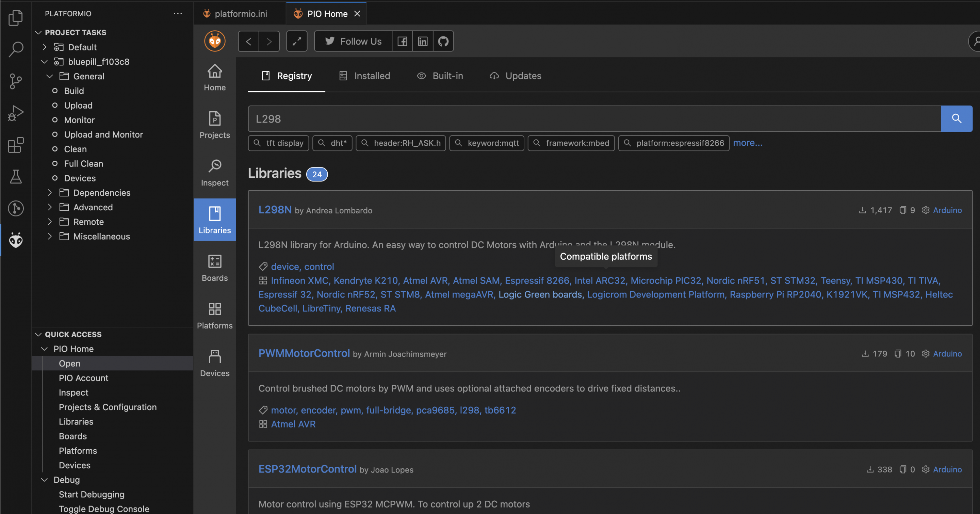Collapse the QUICK ACCESS section

pos(38,334)
